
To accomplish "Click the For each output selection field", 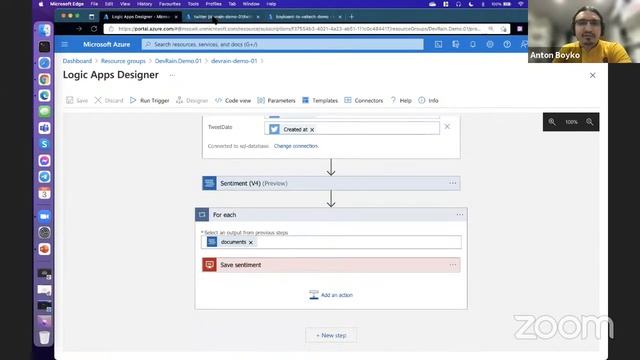I will [331, 242].
